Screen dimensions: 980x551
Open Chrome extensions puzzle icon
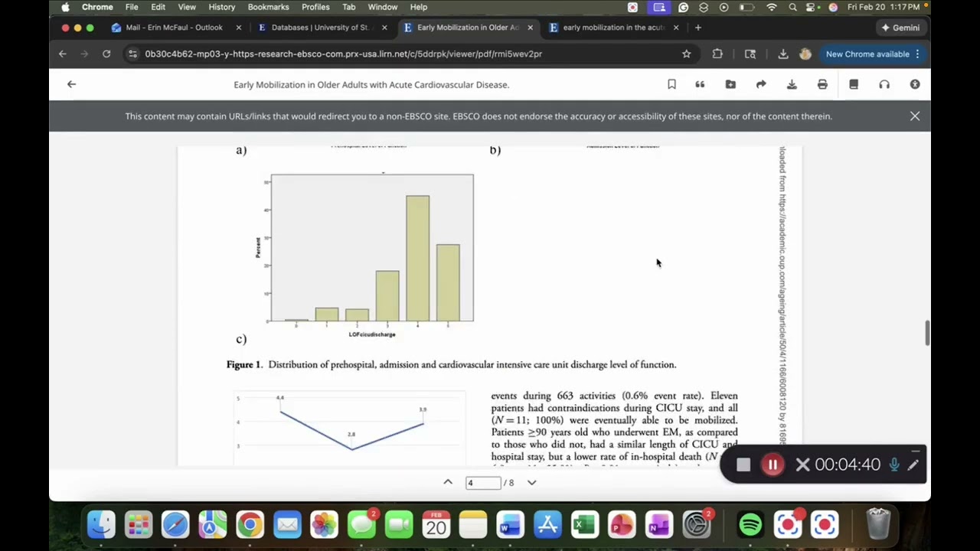[717, 54]
